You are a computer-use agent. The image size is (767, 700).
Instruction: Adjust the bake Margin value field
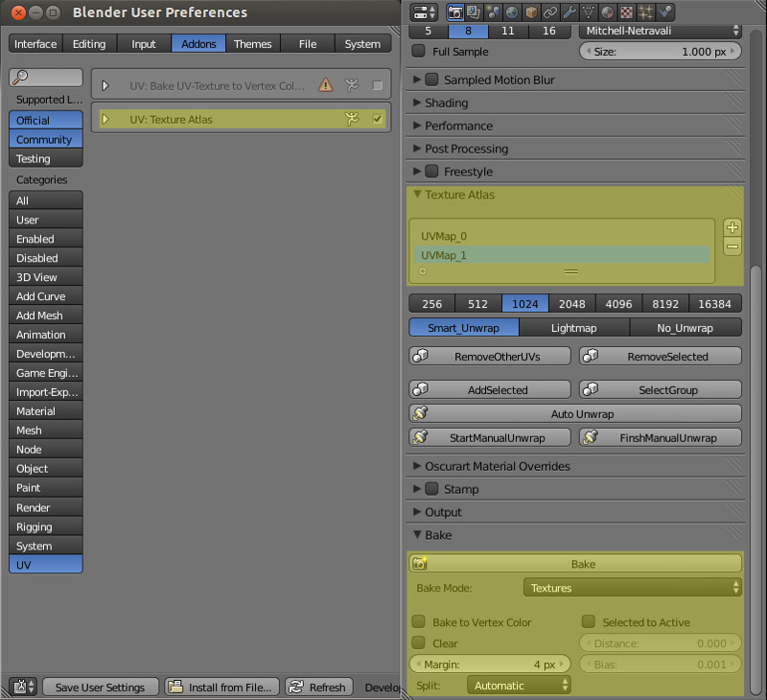coord(490,664)
